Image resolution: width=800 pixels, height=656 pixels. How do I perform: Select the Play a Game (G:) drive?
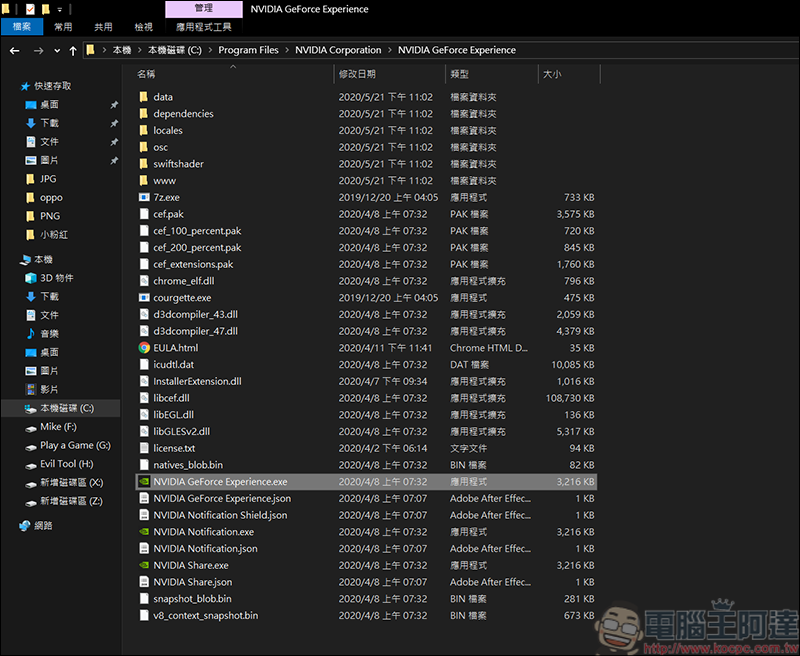click(x=75, y=445)
